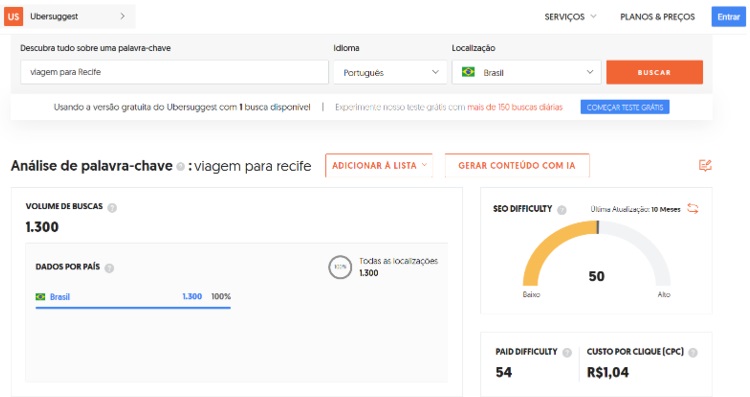Click the blue Brasil 100% progress bar

click(x=133, y=308)
